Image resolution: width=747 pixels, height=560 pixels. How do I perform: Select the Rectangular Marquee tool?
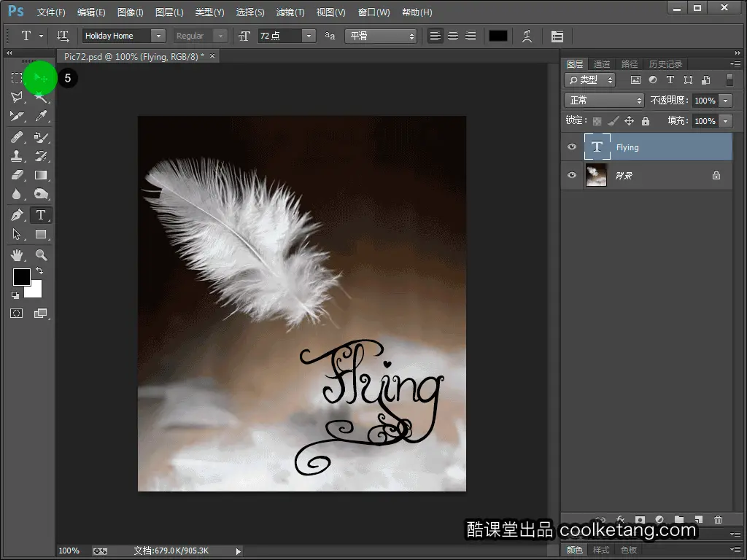click(x=17, y=77)
